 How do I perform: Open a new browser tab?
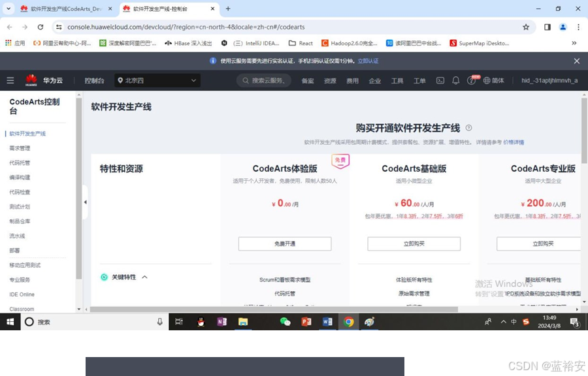227,8
